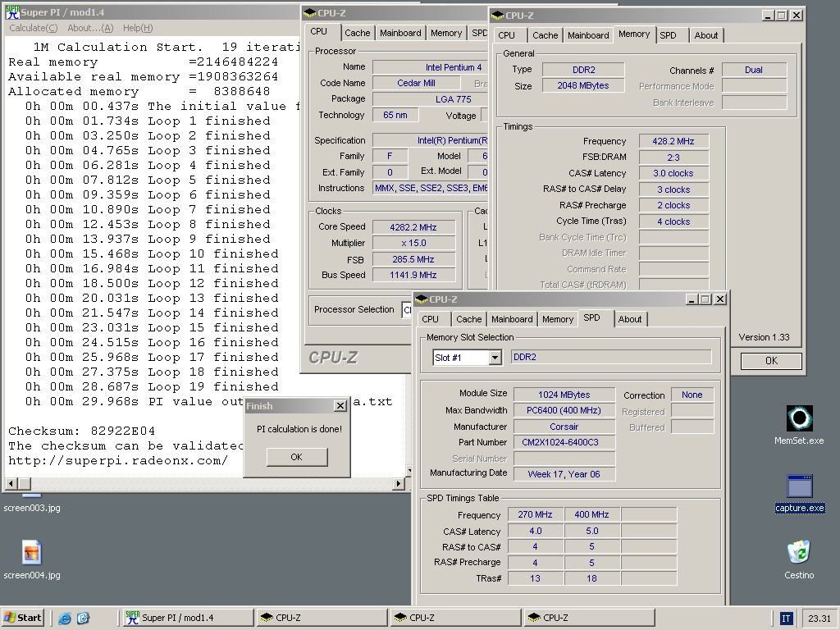The image size is (840, 630).
Task: Open the Cestino recycle bin icon
Action: [x=799, y=553]
